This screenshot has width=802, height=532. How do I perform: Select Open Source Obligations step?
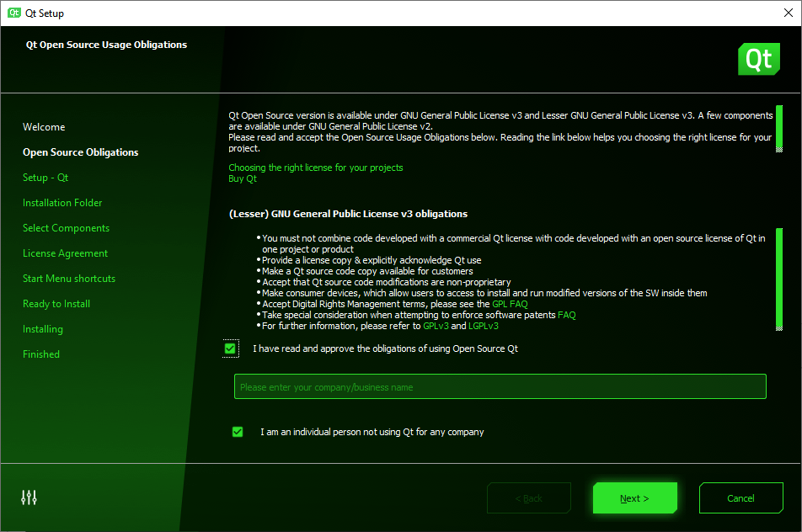[x=80, y=152]
